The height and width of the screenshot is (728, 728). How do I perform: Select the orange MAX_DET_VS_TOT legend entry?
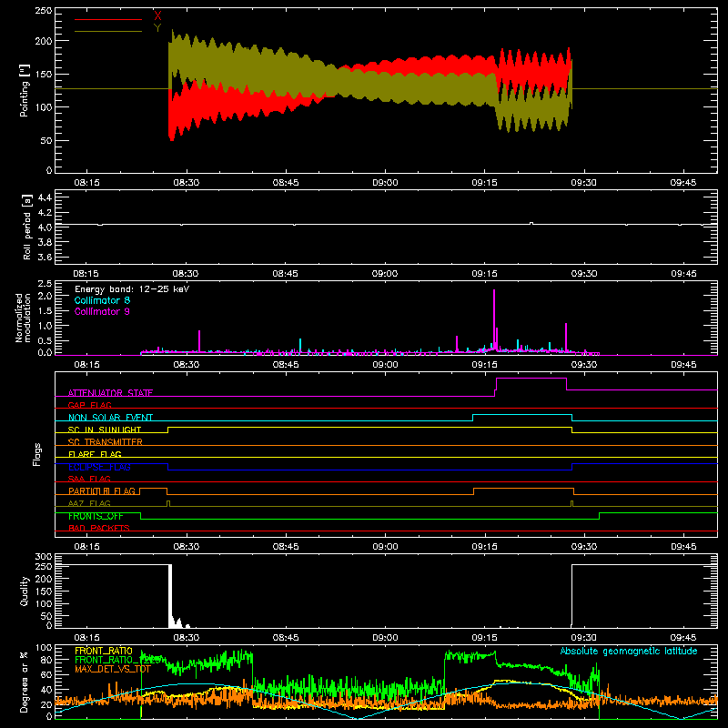click(112, 669)
